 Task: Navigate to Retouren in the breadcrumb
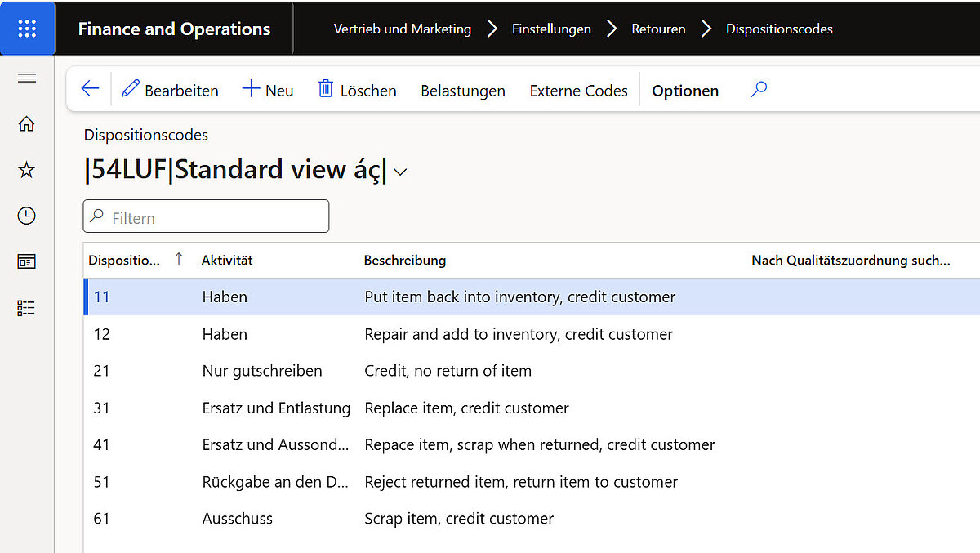(658, 29)
